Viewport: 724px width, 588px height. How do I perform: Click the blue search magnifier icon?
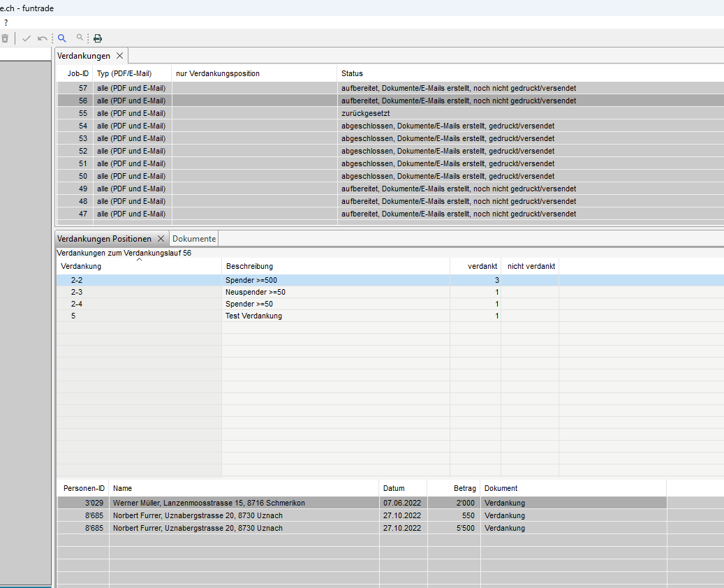coord(62,38)
